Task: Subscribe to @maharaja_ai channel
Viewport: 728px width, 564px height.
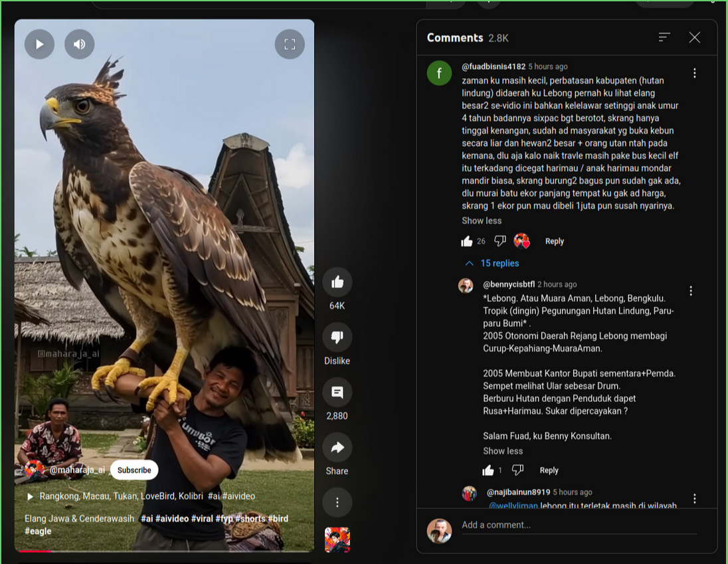Action: [134, 470]
